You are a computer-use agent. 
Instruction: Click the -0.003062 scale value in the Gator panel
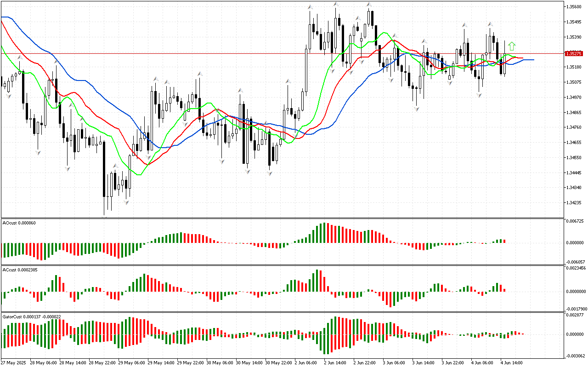[576, 356]
